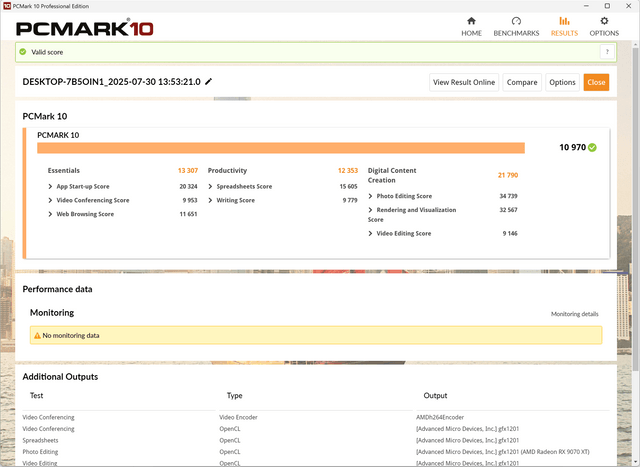This screenshot has width=640, height=467.
Task: Click the No monitoring data warning icon
Action: (37, 336)
